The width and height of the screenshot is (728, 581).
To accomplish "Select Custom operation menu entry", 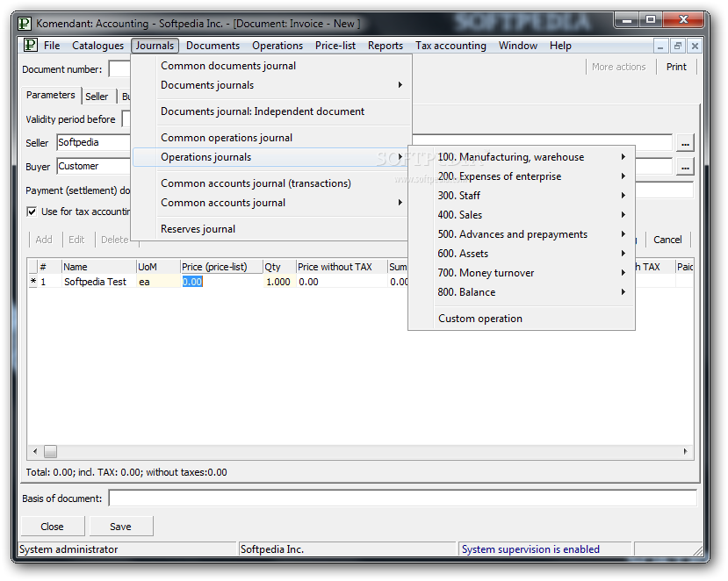I will pyautogui.click(x=522, y=319).
